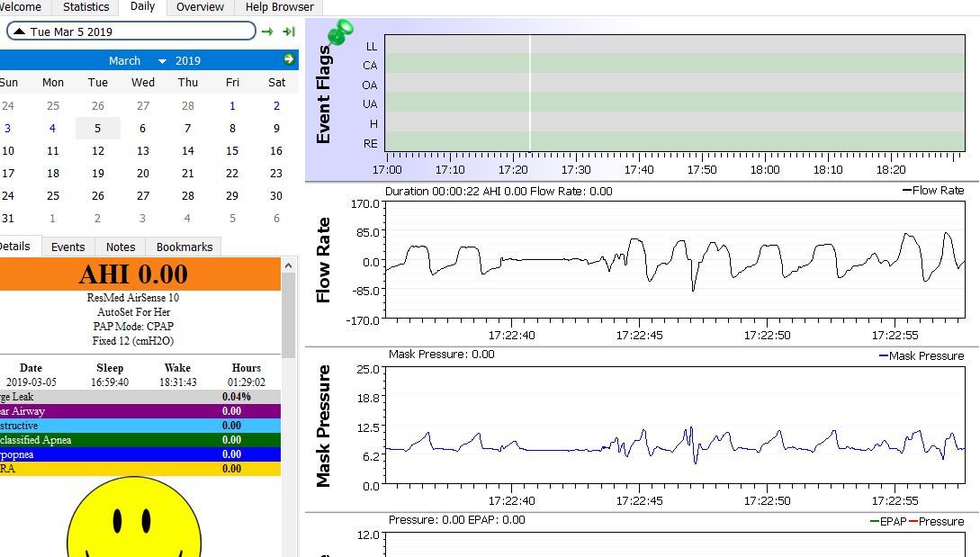This screenshot has width=980, height=557.
Task: Click the Large Leak row
Action: [140, 397]
